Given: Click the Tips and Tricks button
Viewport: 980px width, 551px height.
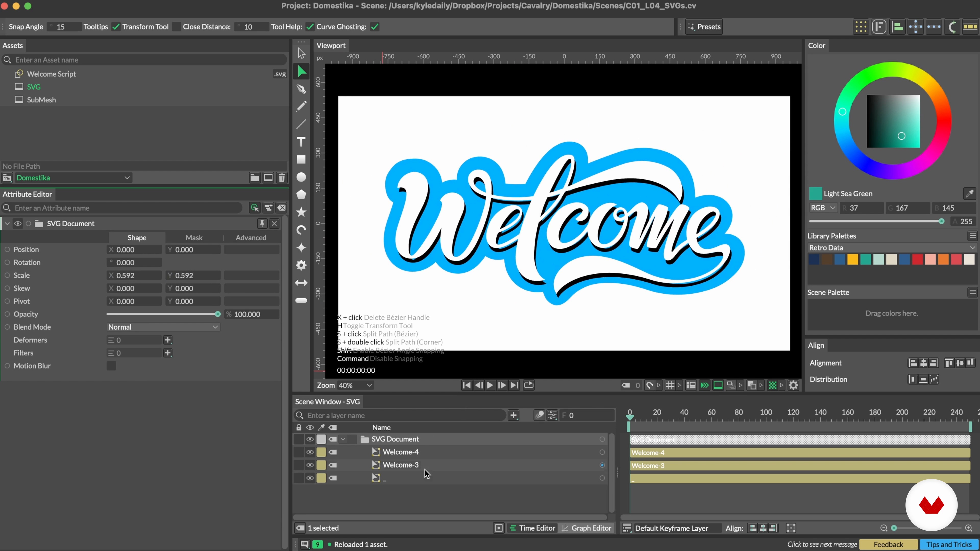Looking at the screenshot, I should [x=949, y=545].
